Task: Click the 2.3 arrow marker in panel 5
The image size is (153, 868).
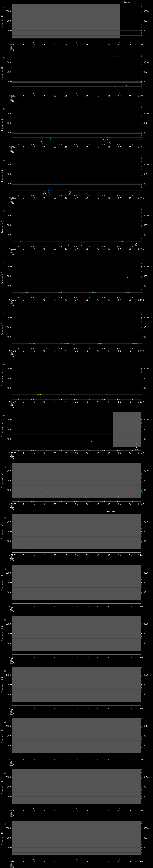Action: coord(136,244)
